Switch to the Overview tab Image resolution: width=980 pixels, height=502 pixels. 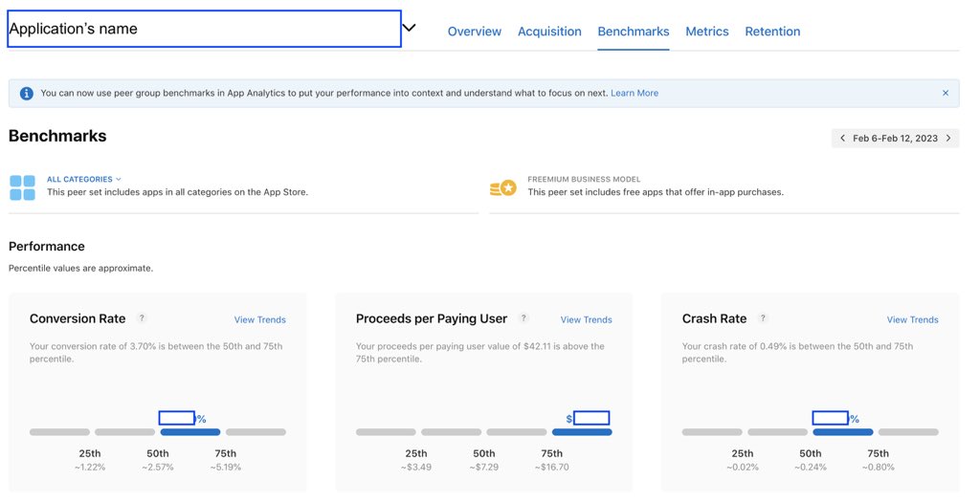(x=475, y=32)
